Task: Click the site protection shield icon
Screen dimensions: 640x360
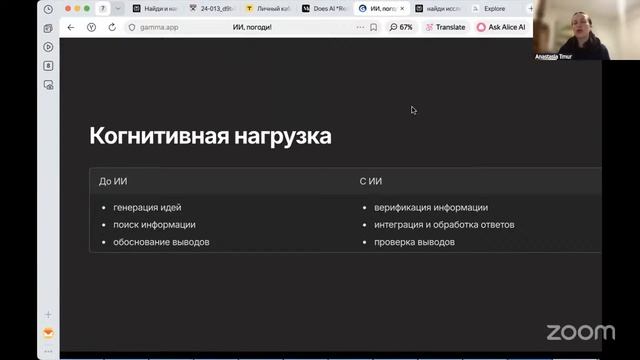Action: (x=132, y=27)
